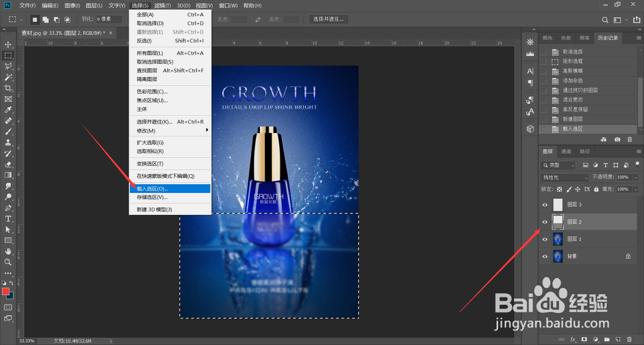Select the Healing Brush tool
This screenshot has width=644, height=345.
(x=8, y=121)
